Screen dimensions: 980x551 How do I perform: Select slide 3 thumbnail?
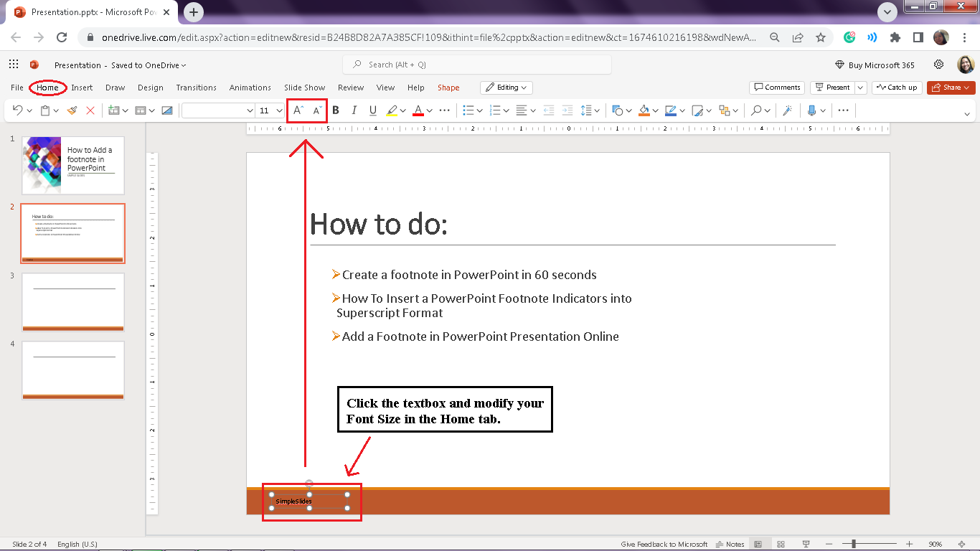tap(72, 301)
